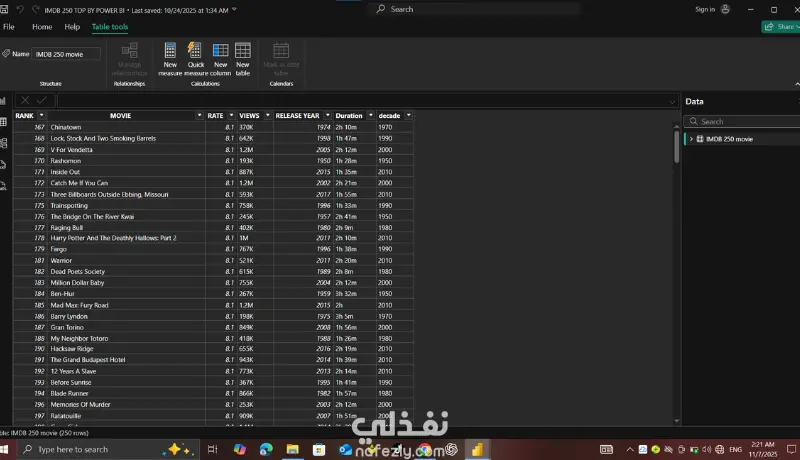Screen dimensions: 800x460
Task: Click the Sign in link
Action: (x=705, y=9)
